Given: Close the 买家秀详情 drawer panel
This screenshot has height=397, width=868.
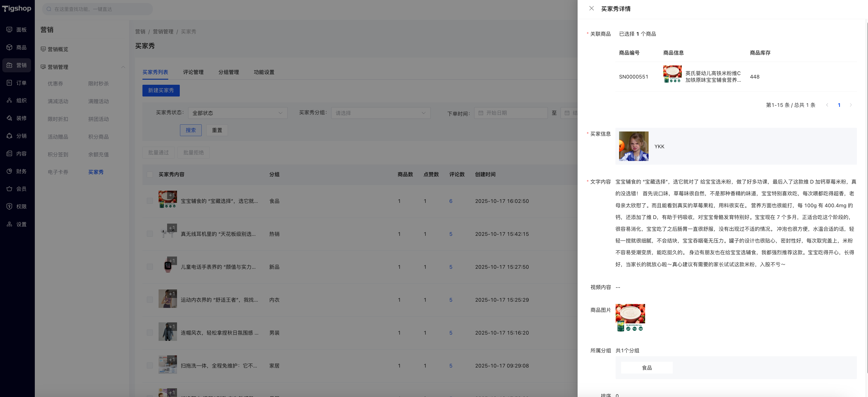Looking at the screenshot, I should coord(591,9).
